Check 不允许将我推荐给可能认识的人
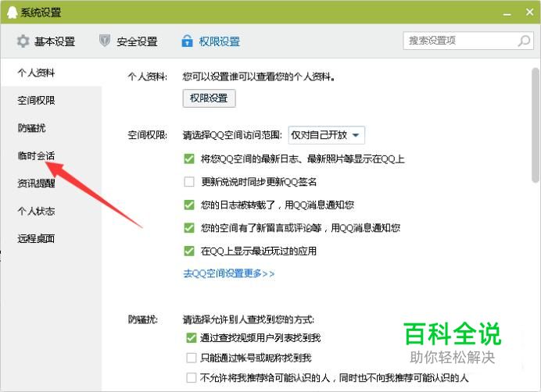 191,377
